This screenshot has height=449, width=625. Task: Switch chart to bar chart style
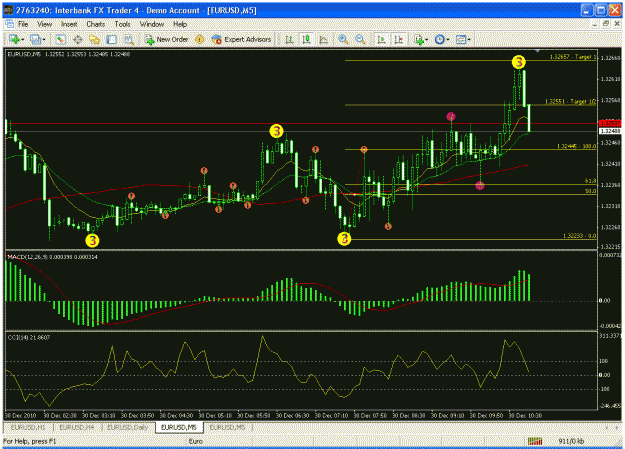click(x=289, y=39)
